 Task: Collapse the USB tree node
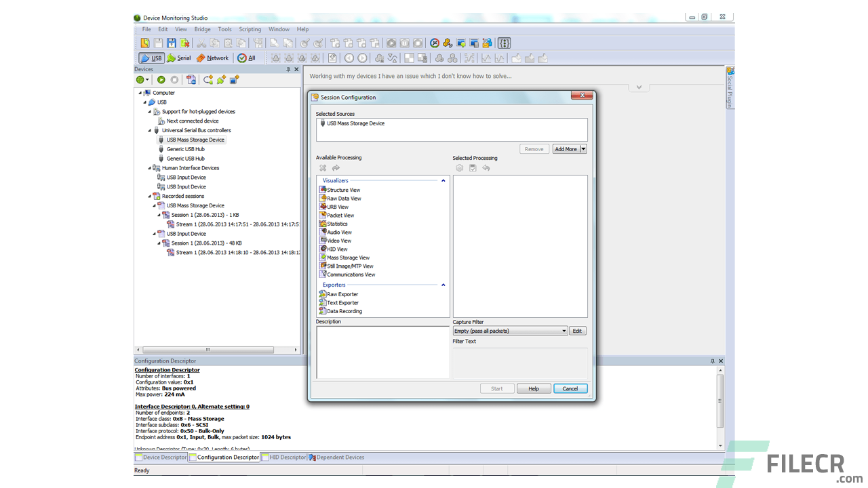click(145, 102)
